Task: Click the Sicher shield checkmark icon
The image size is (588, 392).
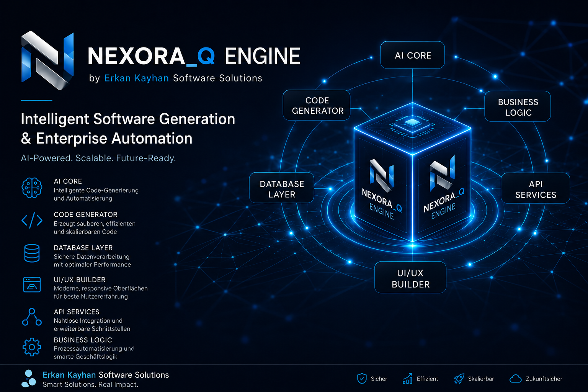Action: coord(362,379)
